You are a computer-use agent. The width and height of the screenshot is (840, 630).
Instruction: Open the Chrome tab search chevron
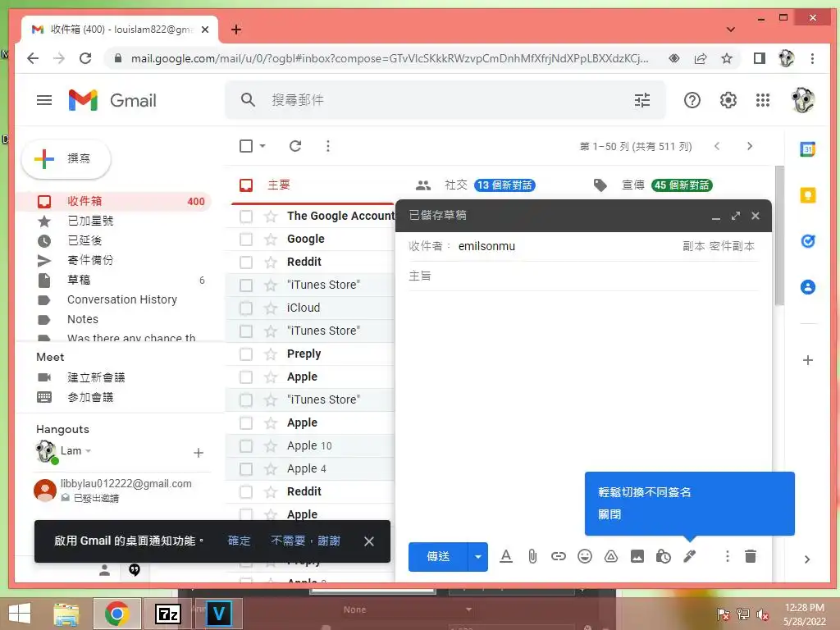point(730,30)
